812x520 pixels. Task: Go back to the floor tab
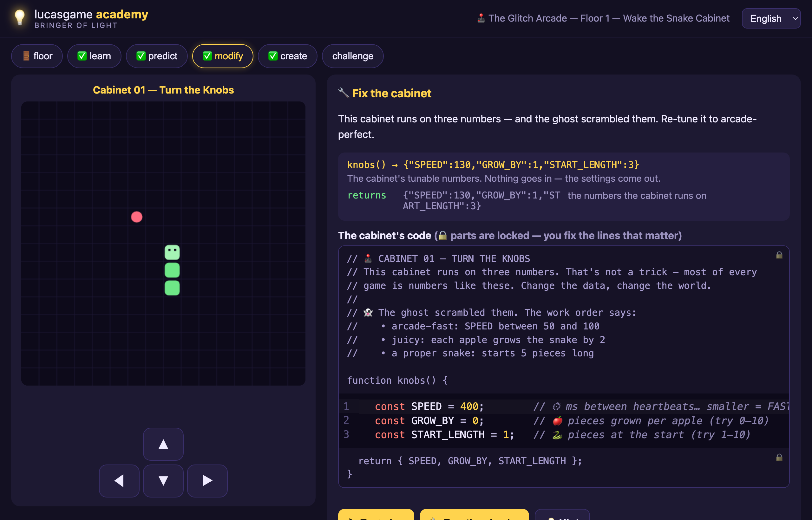point(37,56)
